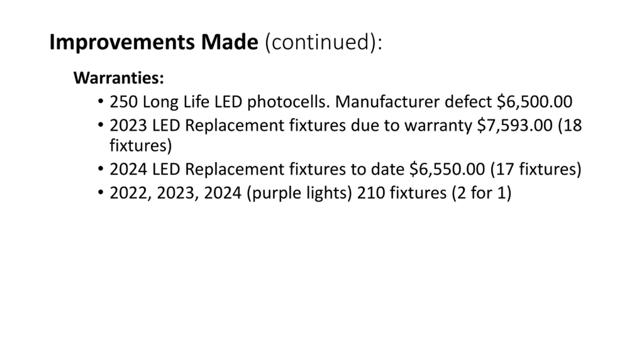This screenshot has height=362, width=644.
Task: Click the $6,500.00 amount
Action: click(x=535, y=102)
